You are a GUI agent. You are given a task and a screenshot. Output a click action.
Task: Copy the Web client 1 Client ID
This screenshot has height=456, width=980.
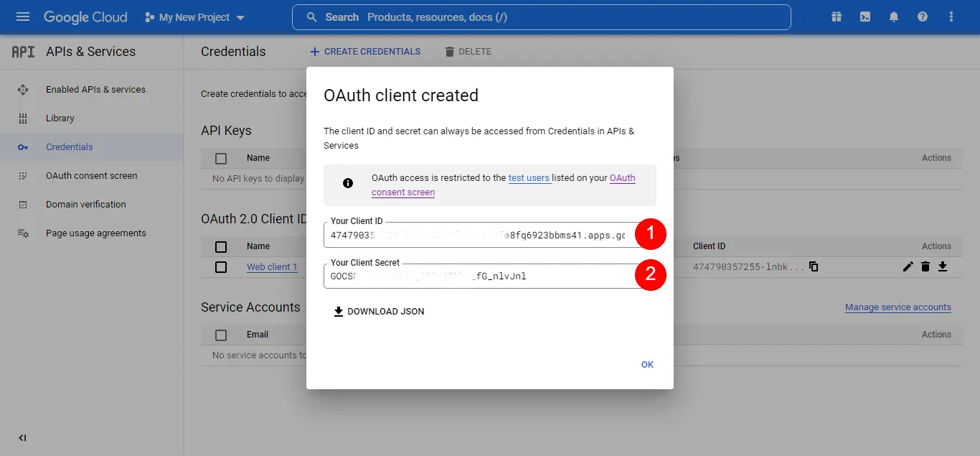pyautogui.click(x=814, y=266)
